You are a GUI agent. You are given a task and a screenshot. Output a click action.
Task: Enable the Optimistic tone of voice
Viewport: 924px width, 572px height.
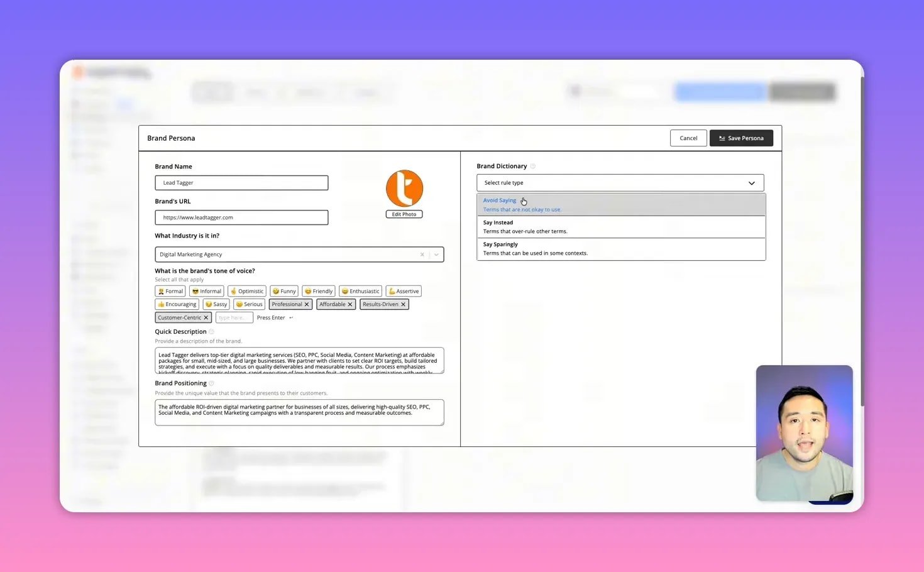click(x=246, y=291)
